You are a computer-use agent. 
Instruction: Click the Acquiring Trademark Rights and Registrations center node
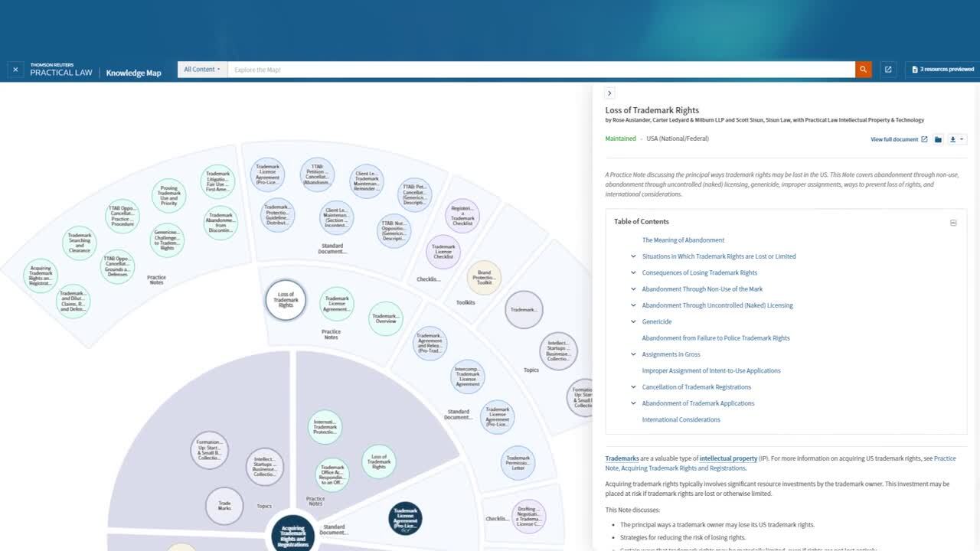[x=293, y=533]
